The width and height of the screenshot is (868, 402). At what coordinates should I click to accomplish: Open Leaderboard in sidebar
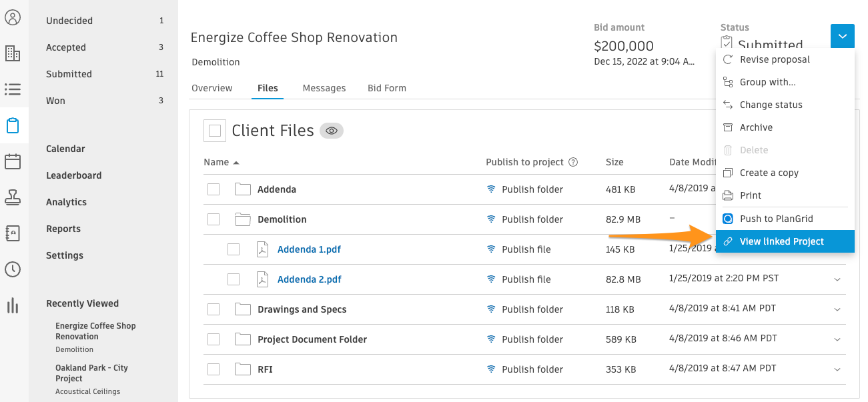pyautogui.click(x=74, y=175)
